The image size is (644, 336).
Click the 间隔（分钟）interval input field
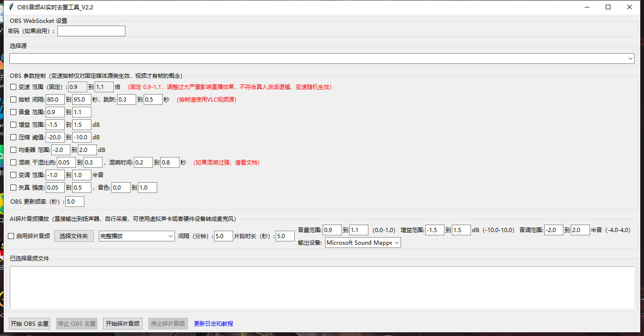click(x=223, y=236)
